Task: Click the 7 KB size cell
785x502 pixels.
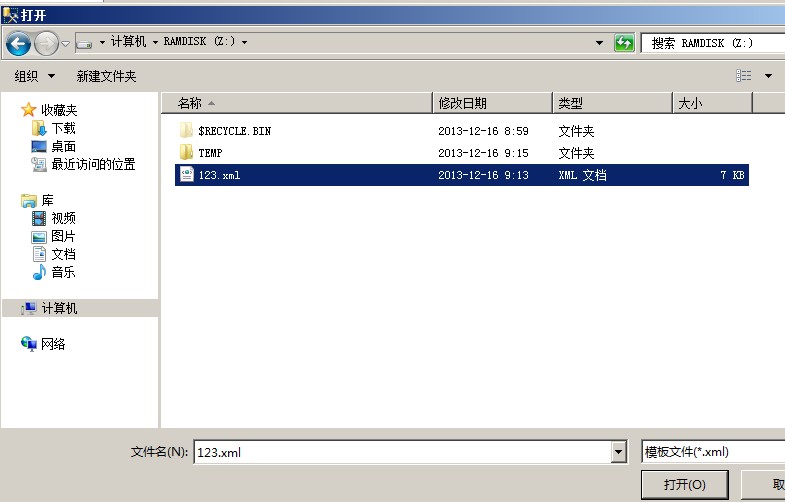Action: pos(732,175)
